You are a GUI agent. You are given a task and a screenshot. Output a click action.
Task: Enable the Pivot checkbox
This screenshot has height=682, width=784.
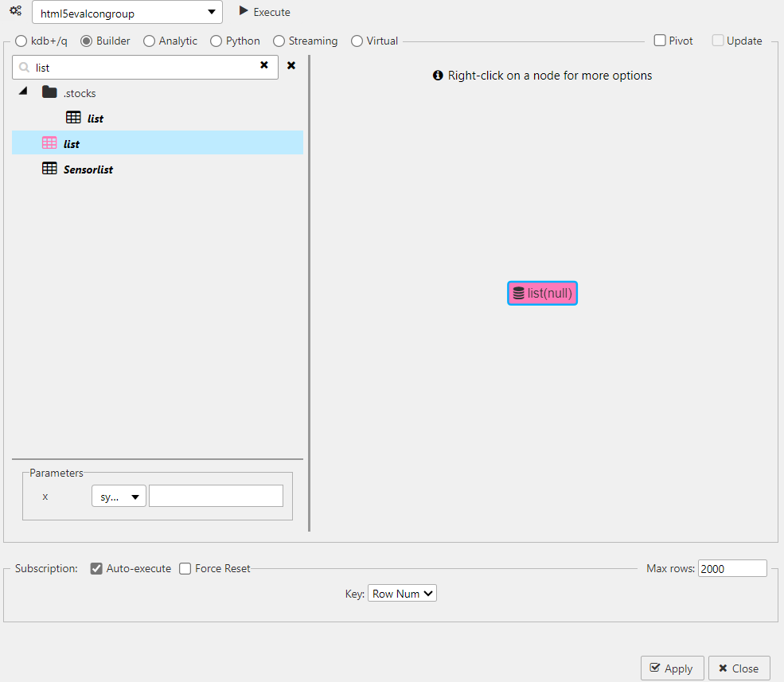pyautogui.click(x=658, y=40)
